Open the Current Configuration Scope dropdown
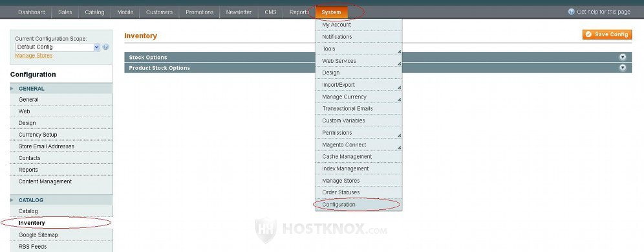The width and height of the screenshot is (644, 252). click(58, 47)
